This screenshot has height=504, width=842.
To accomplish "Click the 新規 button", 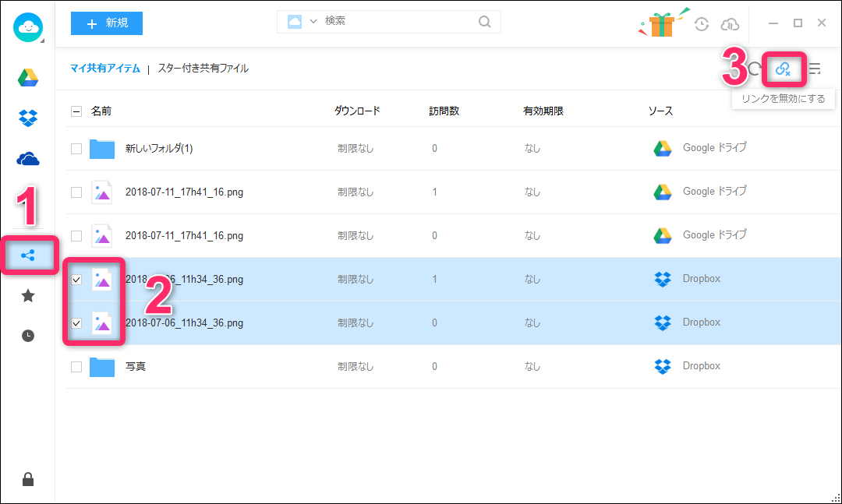I will [x=106, y=23].
